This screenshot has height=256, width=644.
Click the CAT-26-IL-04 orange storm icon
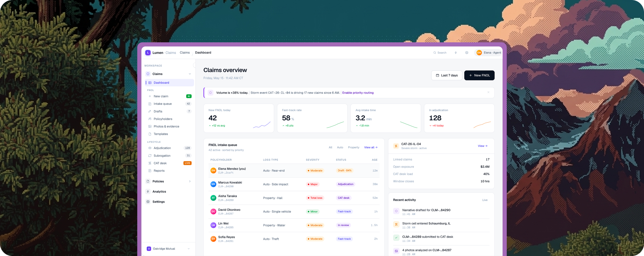396,146
